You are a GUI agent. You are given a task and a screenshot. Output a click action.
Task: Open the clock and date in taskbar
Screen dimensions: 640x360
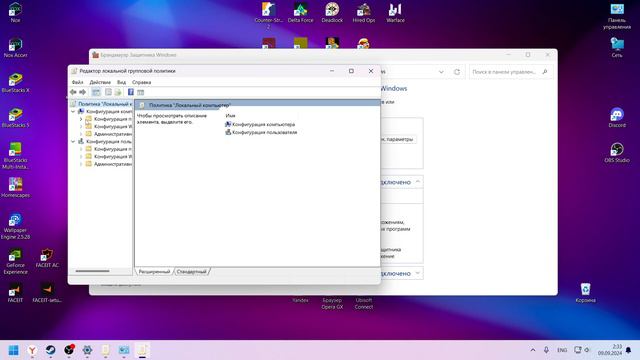point(610,350)
